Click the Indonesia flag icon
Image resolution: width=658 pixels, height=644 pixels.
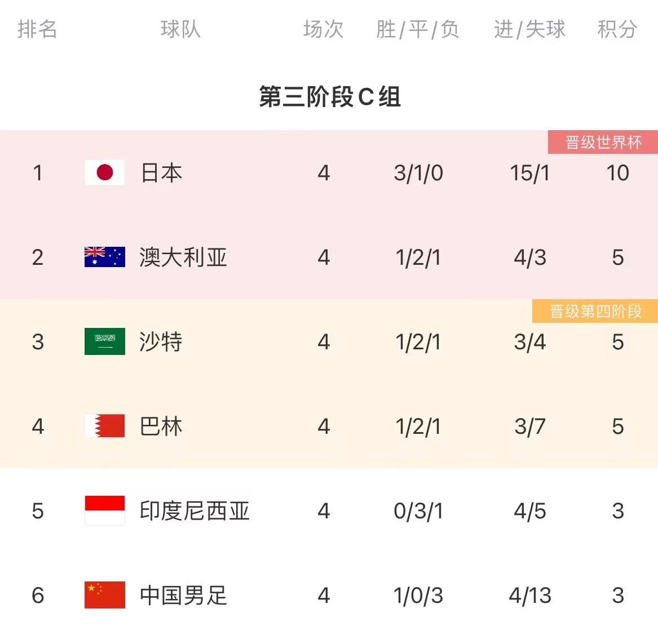pyautogui.click(x=104, y=510)
